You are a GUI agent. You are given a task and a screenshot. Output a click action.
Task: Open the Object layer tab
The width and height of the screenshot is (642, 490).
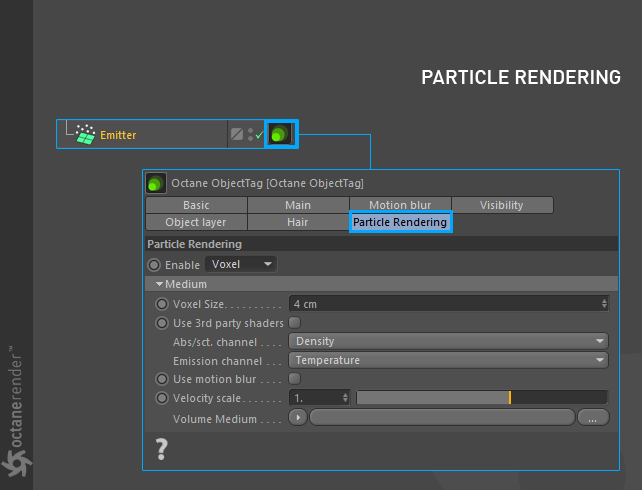(196, 222)
